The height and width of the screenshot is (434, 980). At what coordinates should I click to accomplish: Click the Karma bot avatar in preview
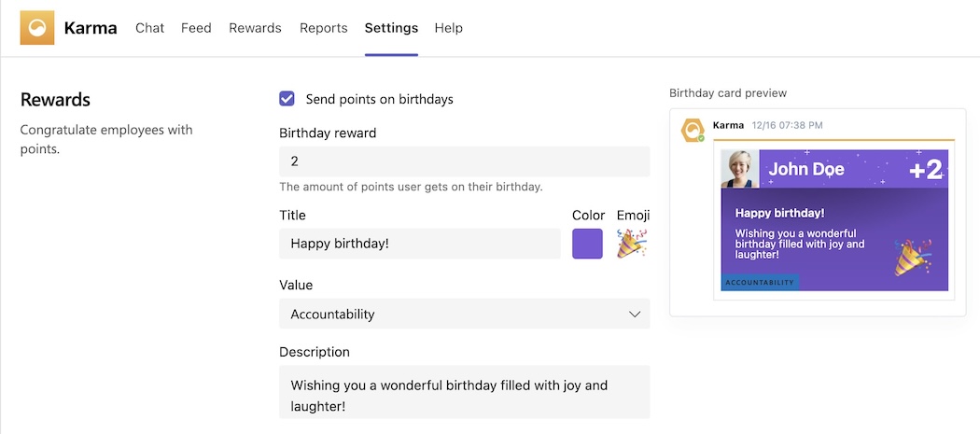tap(692, 131)
